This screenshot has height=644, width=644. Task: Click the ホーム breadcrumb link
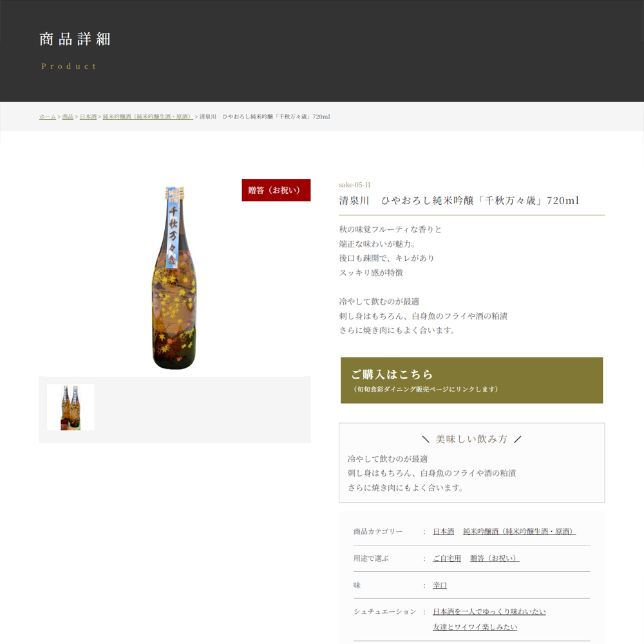pos(47,117)
